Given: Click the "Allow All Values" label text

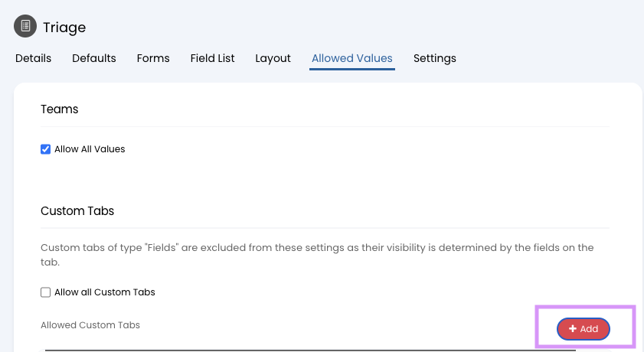Looking at the screenshot, I should (x=90, y=149).
